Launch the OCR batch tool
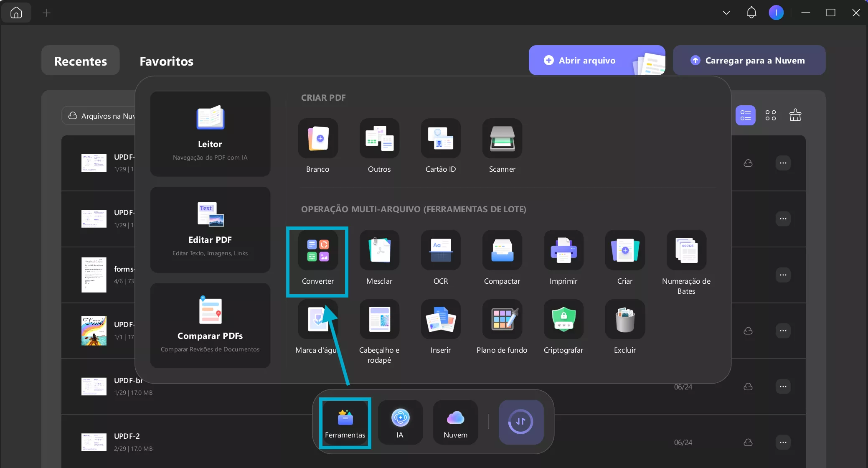 [x=440, y=251]
